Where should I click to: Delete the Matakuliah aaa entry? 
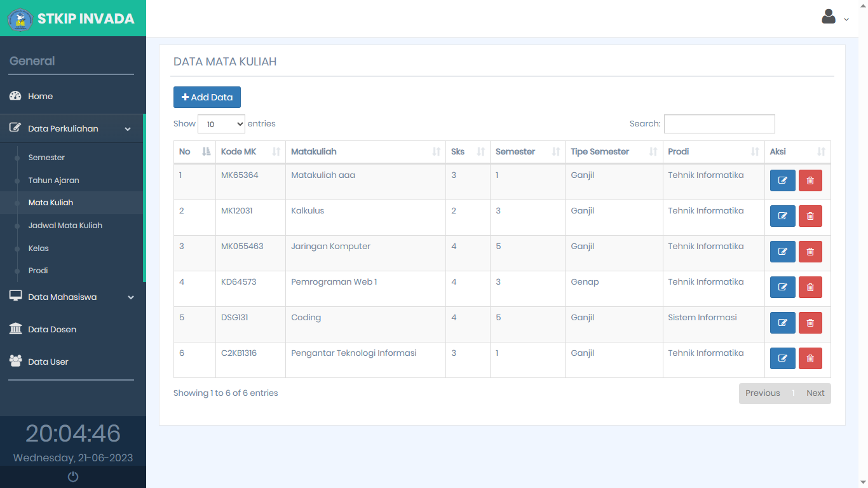pyautogui.click(x=810, y=180)
